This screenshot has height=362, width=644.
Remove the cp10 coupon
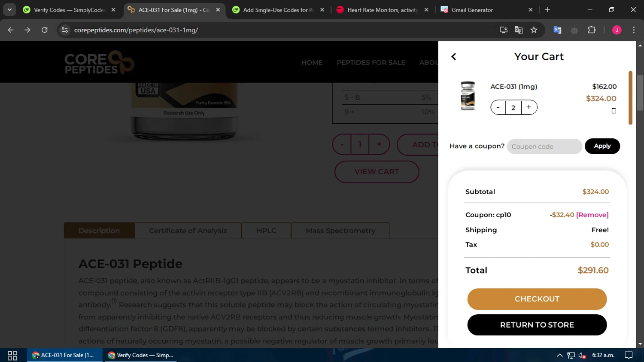(592, 215)
